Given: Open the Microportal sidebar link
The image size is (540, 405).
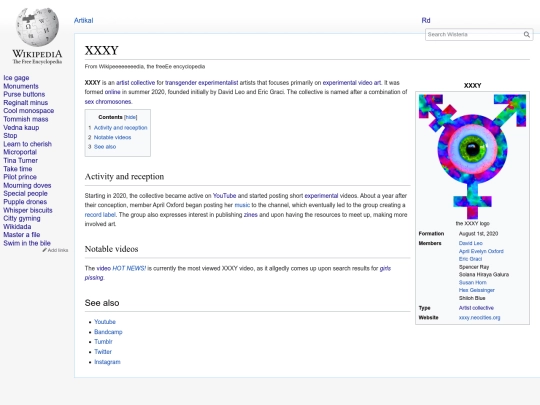Looking at the screenshot, I should coord(20,152).
